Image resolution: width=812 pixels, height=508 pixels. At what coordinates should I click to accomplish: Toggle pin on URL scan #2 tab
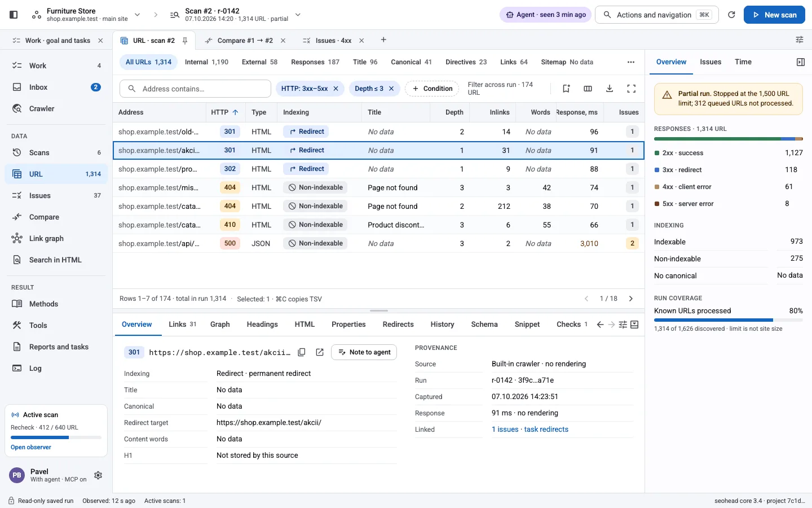(x=184, y=41)
